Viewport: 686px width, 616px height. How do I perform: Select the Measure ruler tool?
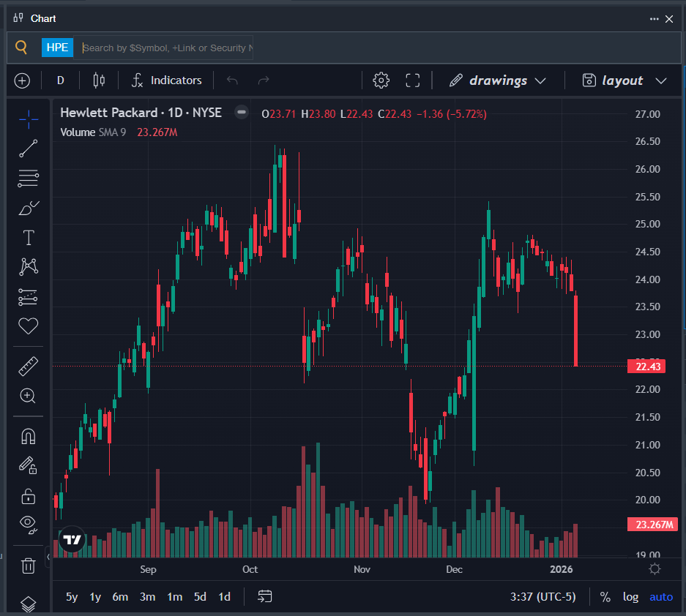click(x=28, y=366)
